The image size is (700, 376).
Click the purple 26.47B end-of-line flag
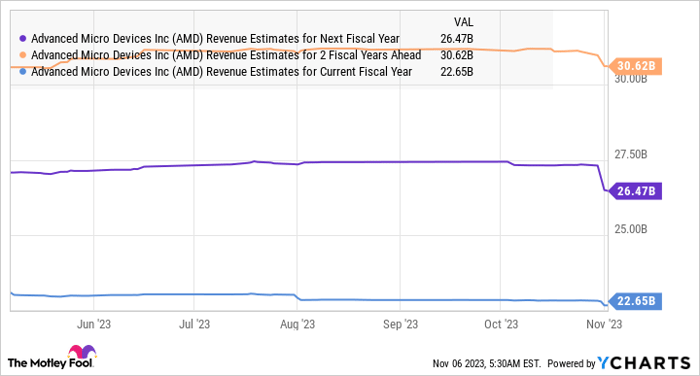[x=635, y=191]
